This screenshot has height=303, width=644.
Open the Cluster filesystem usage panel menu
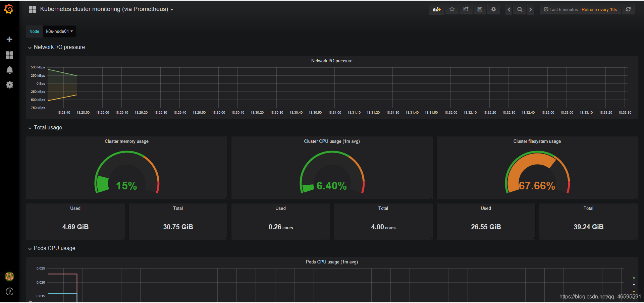click(537, 141)
